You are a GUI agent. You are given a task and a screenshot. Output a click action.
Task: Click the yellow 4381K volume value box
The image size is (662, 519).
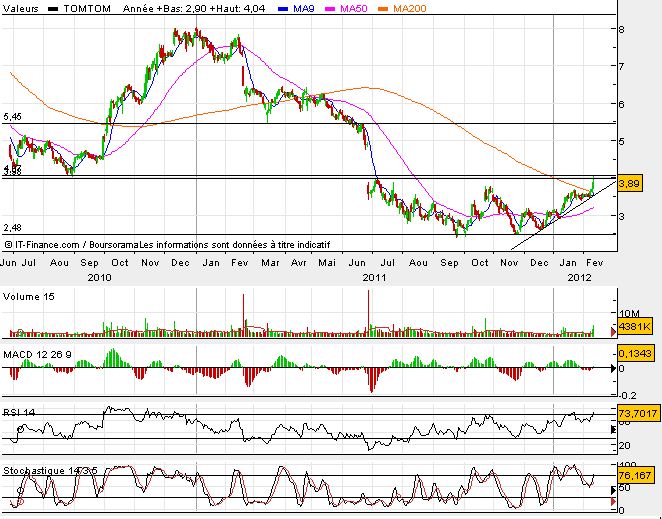point(635,326)
